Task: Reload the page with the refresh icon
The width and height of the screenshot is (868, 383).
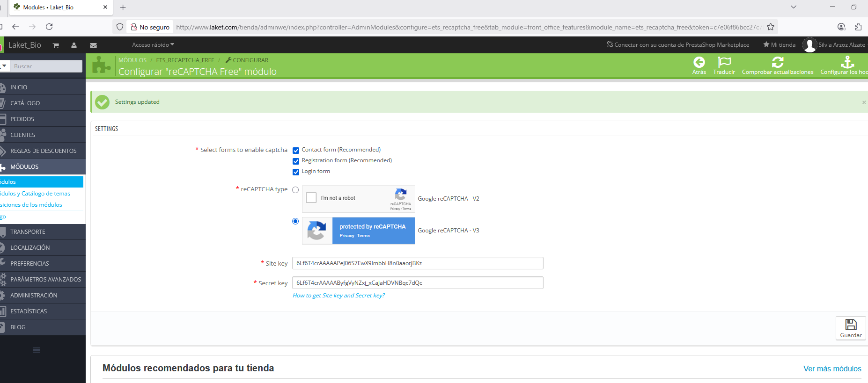Action: tap(49, 27)
